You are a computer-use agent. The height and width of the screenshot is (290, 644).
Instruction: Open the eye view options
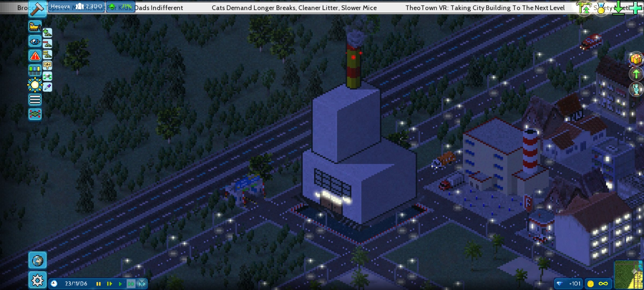(35, 41)
